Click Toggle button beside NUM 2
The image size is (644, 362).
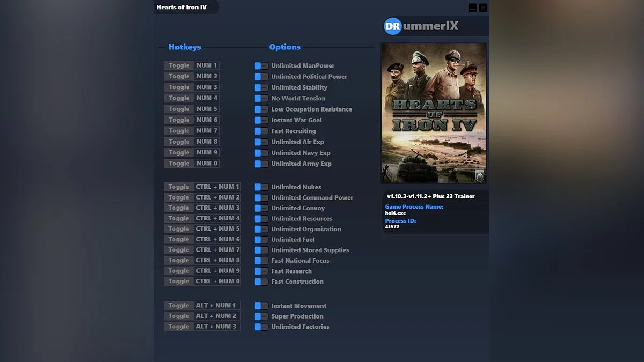pos(179,76)
